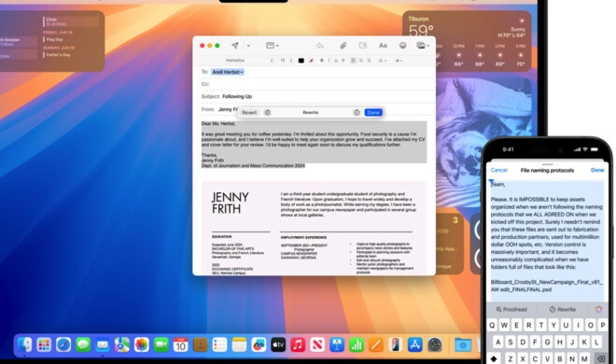Open Launchpad from the Dock

click(x=44, y=344)
